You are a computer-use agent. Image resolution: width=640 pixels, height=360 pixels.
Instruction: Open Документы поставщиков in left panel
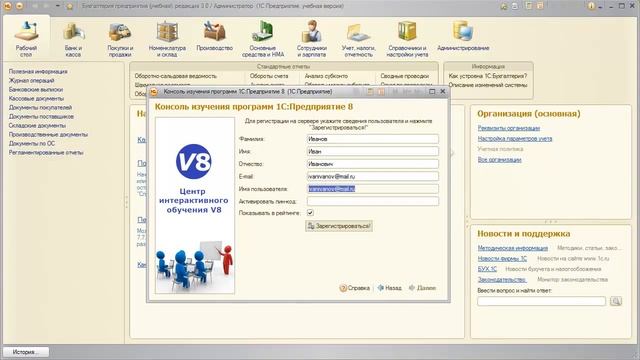coord(41,116)
